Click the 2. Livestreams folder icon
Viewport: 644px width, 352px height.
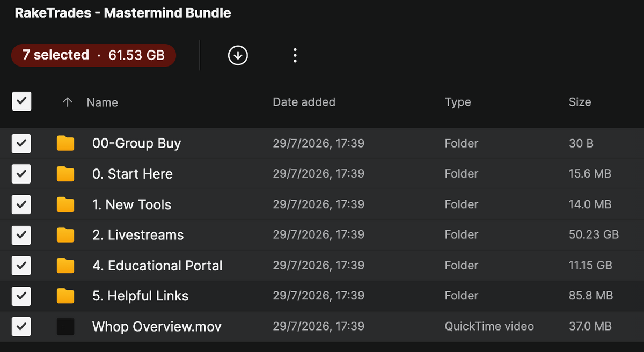tap(65, 234)
